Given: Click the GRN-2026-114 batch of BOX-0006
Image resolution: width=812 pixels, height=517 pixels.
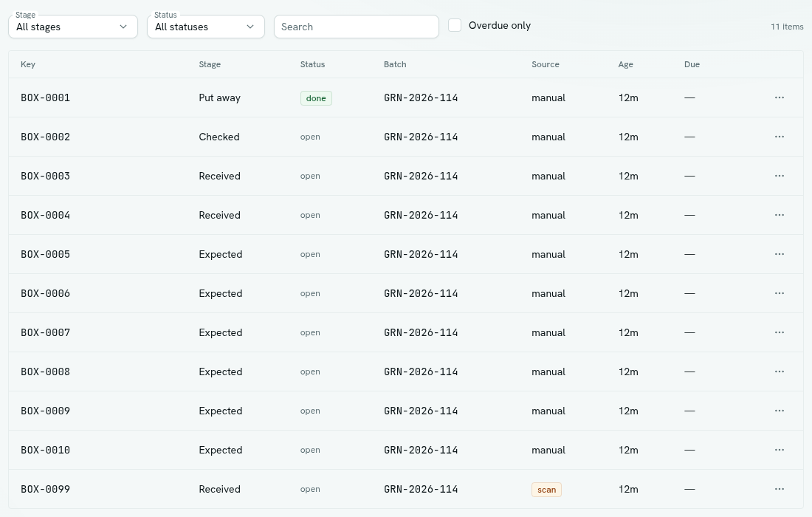Looking at the screenshot, I should [421, 293].
